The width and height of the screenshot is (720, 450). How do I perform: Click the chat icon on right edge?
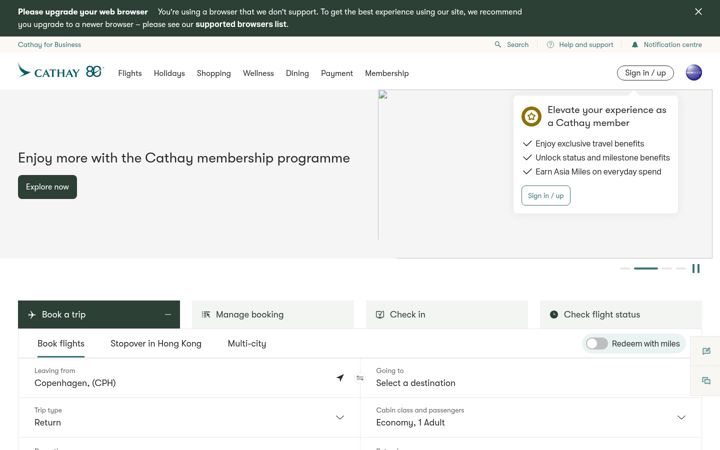pos(706,380)
